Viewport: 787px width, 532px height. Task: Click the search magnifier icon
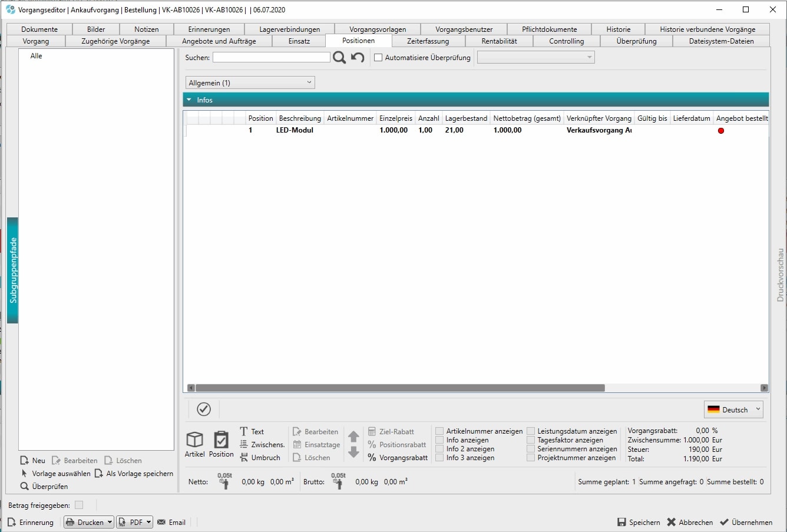point(339,57)
